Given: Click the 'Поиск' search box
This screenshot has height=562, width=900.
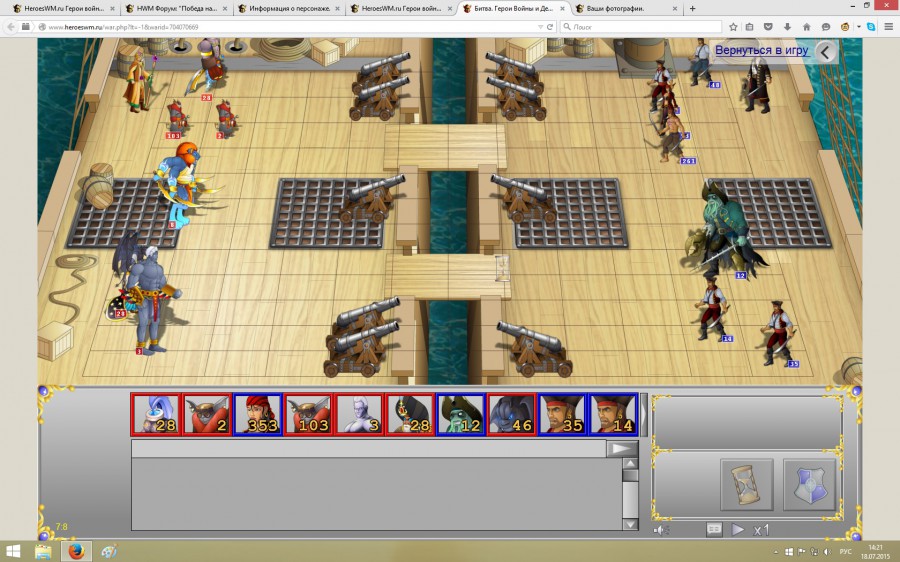Looking at the screenshot, I should (641, 27).
